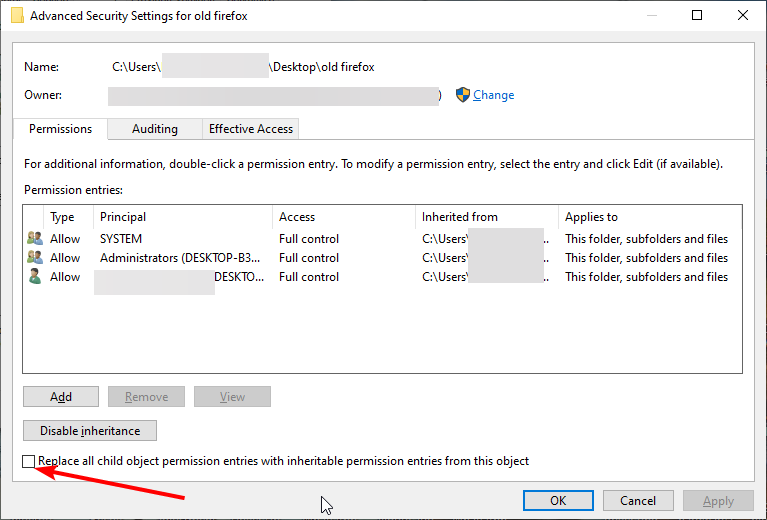Screen dimensions: 767x520
Task: Switch to the Permissions tab
Action: pyautogui.click(x=60, y=129)
